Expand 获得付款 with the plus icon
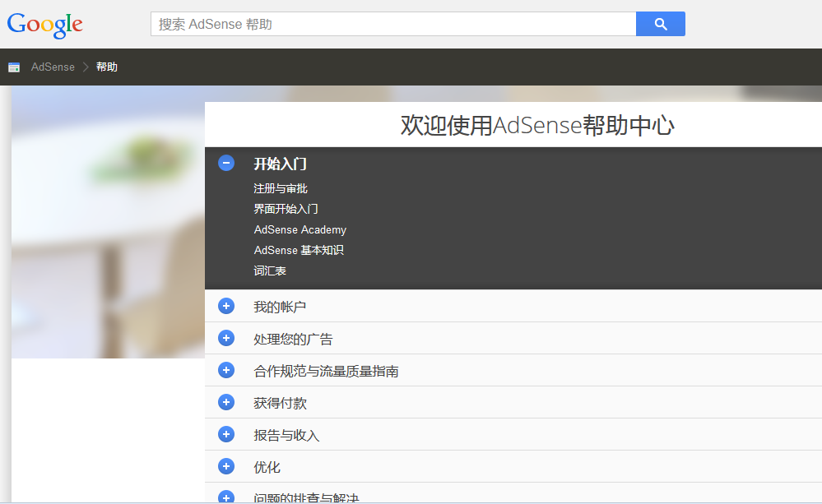This screenshot has height=504, width=822. 226,402
